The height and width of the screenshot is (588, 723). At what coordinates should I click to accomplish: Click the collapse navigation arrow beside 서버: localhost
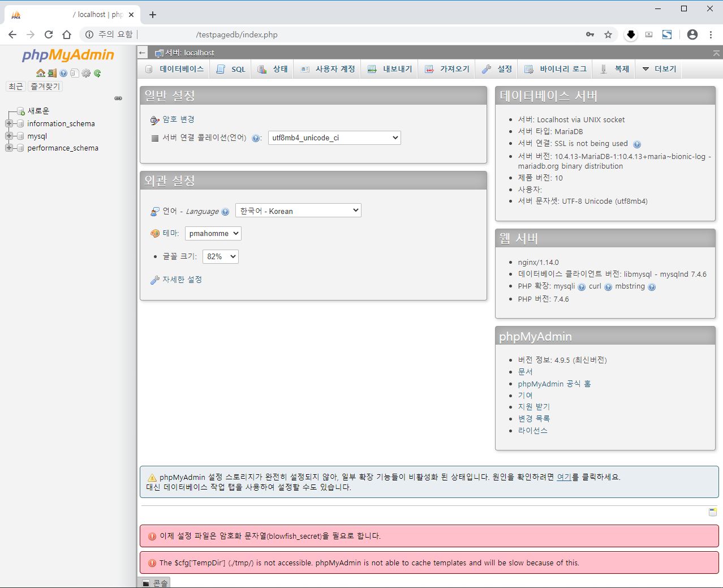(x=143, y=53)
